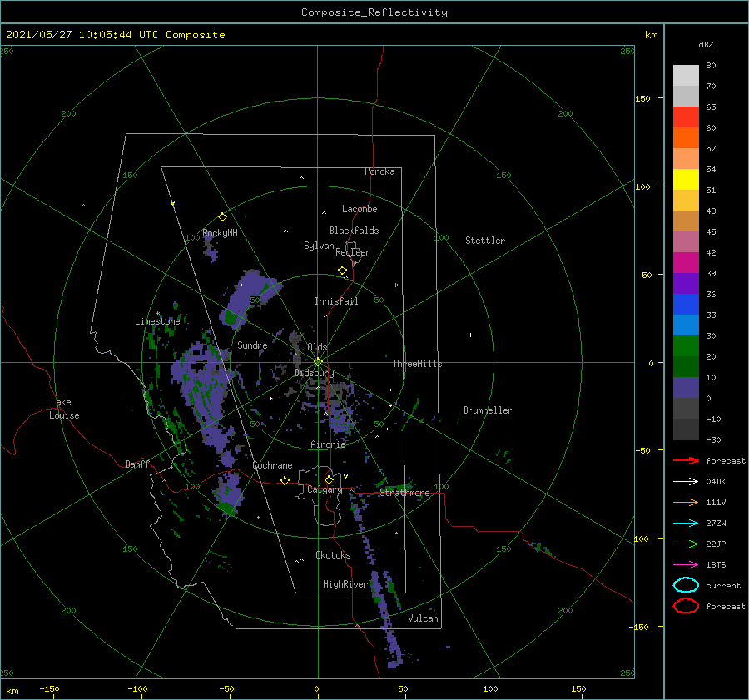Click the Composite_Reflectivity title text
The width and height of the screenshot is (749, 700).
tap(374, 12)
